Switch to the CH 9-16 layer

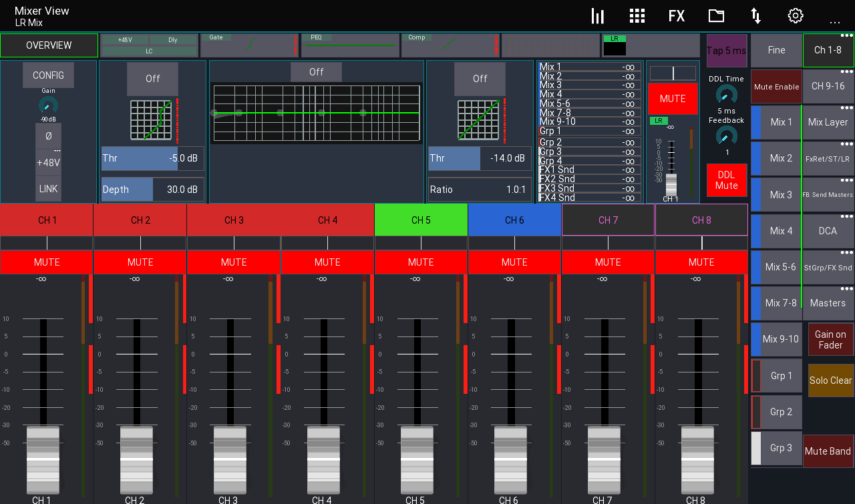[828, 86]
